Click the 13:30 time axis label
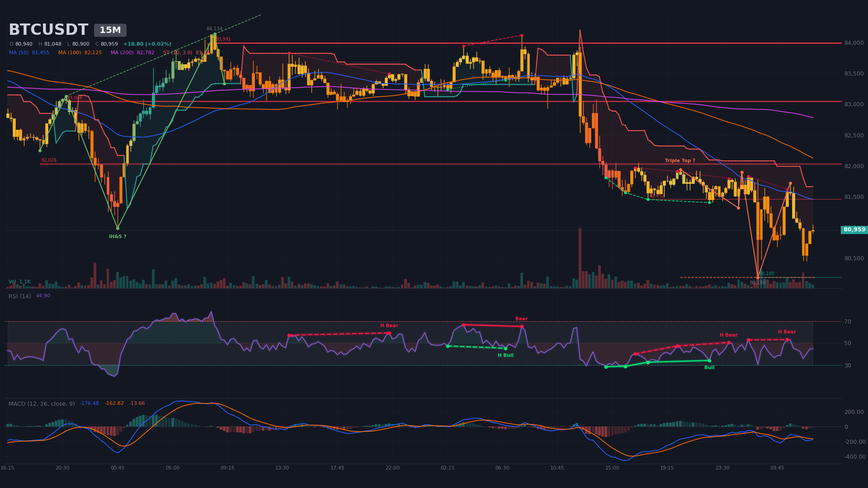 click(x=283, y=467)
